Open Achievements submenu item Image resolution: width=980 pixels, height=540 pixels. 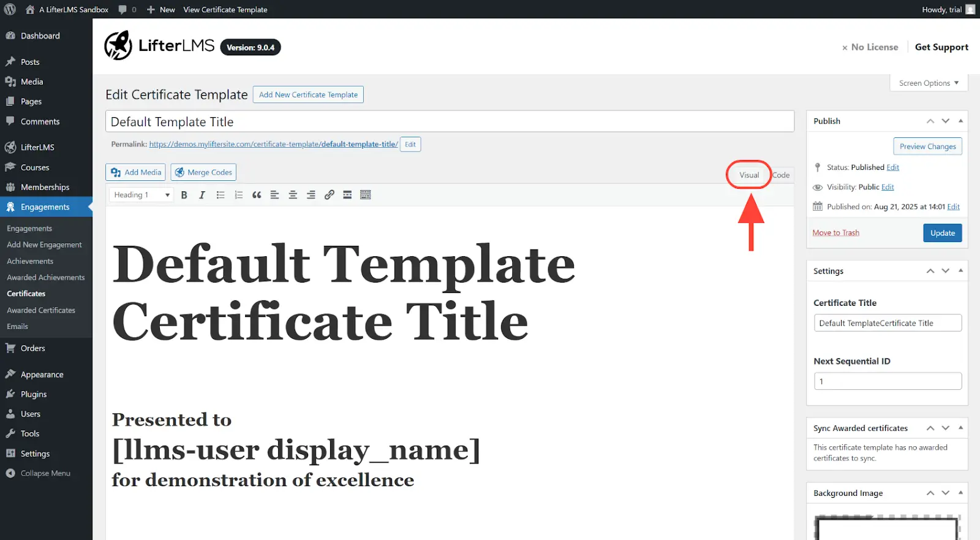click(x=30, y=261)
